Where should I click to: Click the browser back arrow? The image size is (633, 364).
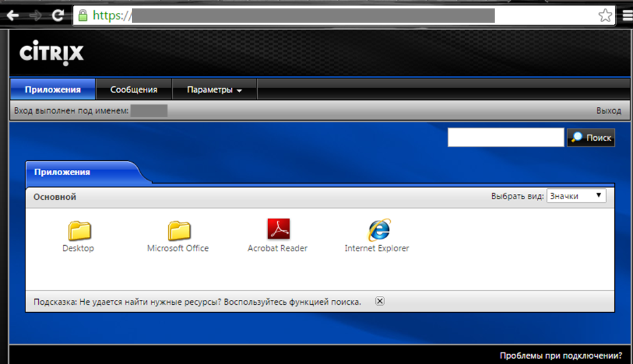[13, 16]
